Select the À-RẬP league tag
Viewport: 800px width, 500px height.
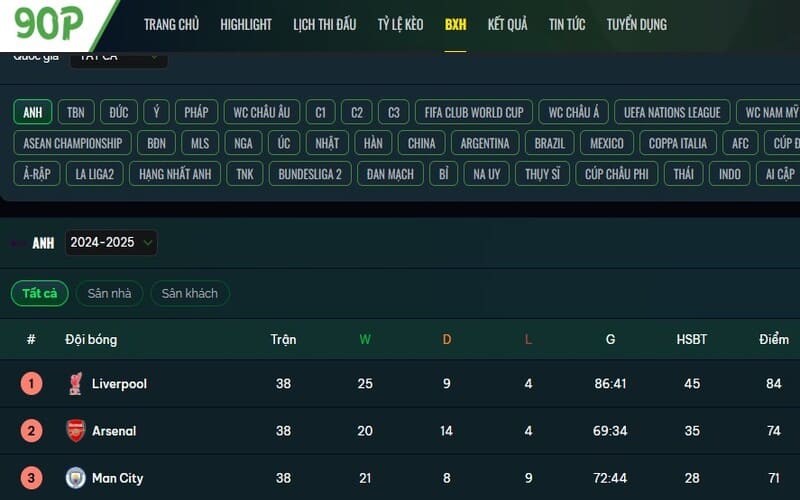coord(37,174)
